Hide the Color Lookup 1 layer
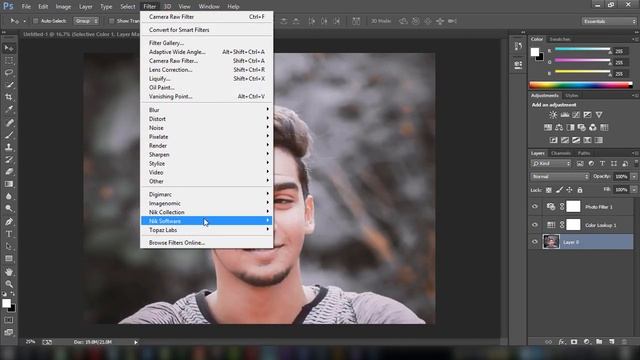This screenshot has width=640, height=360. 535,224
